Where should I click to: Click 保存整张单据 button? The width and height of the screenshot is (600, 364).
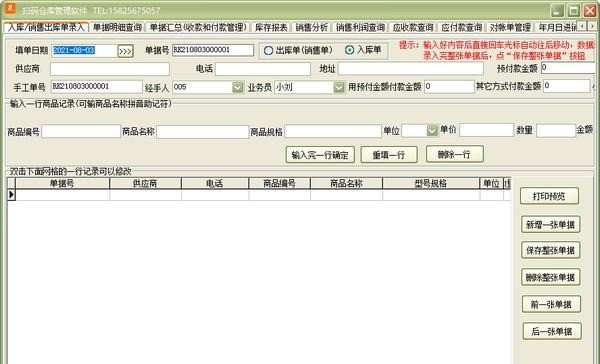551,250
